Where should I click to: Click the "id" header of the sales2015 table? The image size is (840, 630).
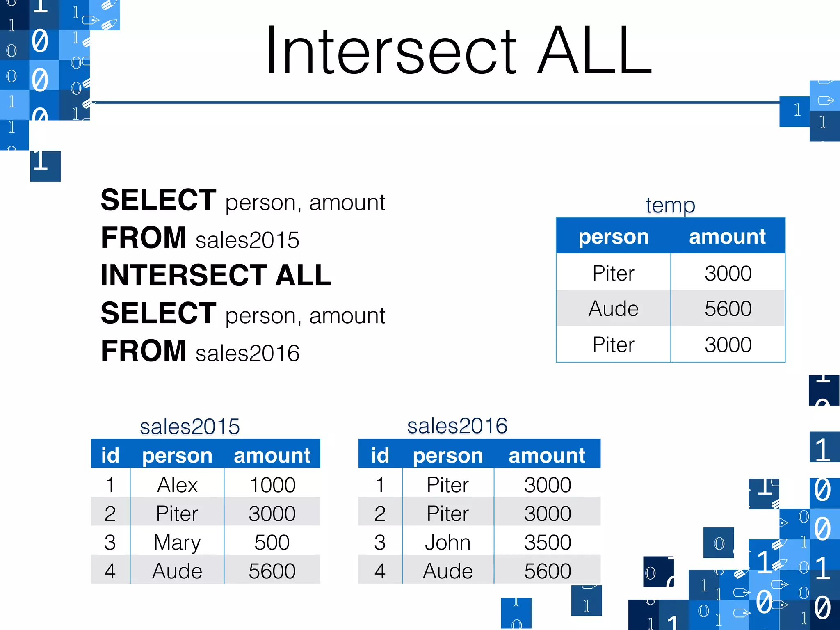pyautogui.click(x=110, y=455)
